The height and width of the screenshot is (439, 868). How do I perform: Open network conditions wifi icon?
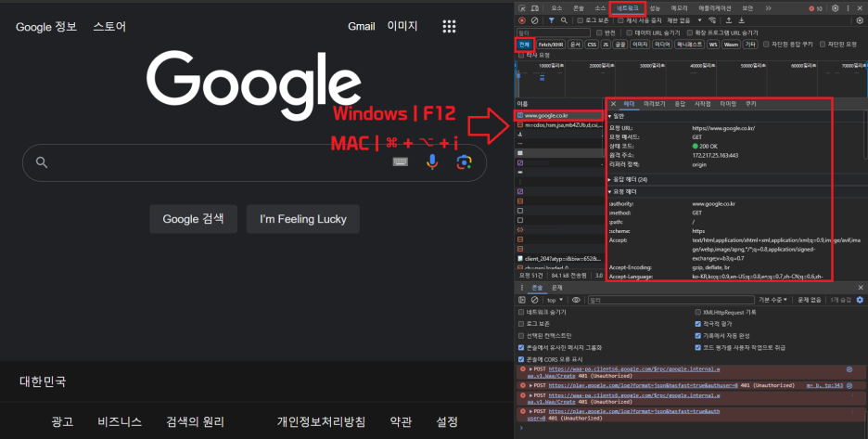(x=712, y=20)
